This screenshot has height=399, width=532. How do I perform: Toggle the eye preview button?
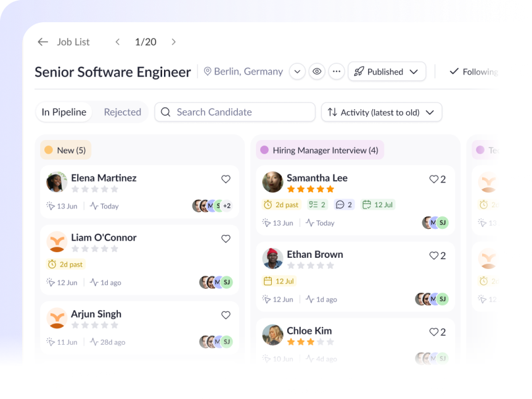point(317,72)
